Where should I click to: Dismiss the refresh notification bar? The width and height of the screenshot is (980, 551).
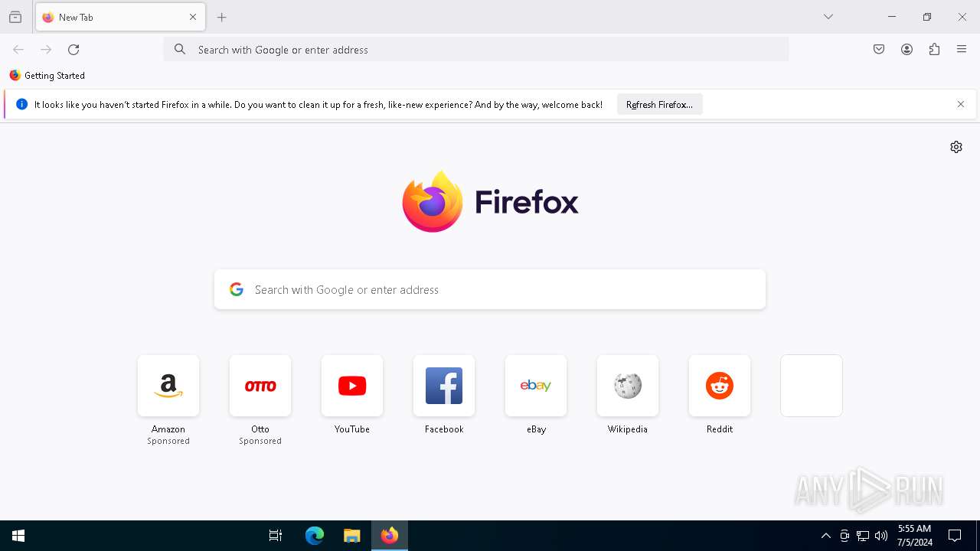click(x=961, y=105)
